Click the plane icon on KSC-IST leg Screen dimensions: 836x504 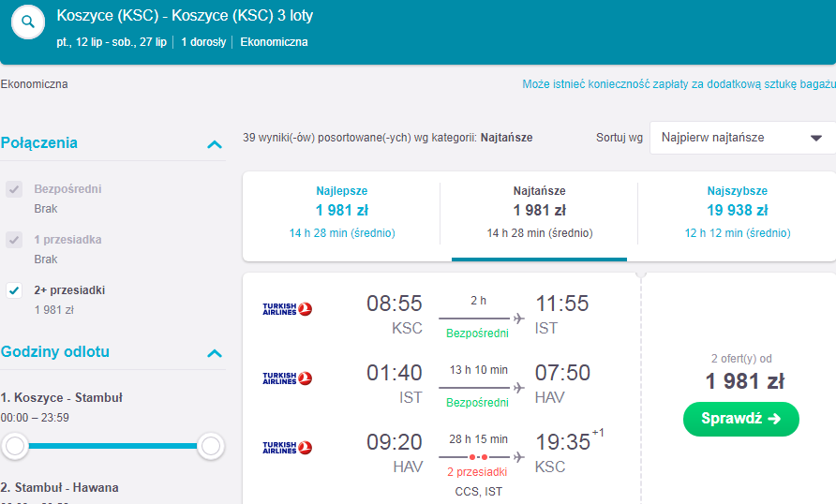tap(519, 319)
